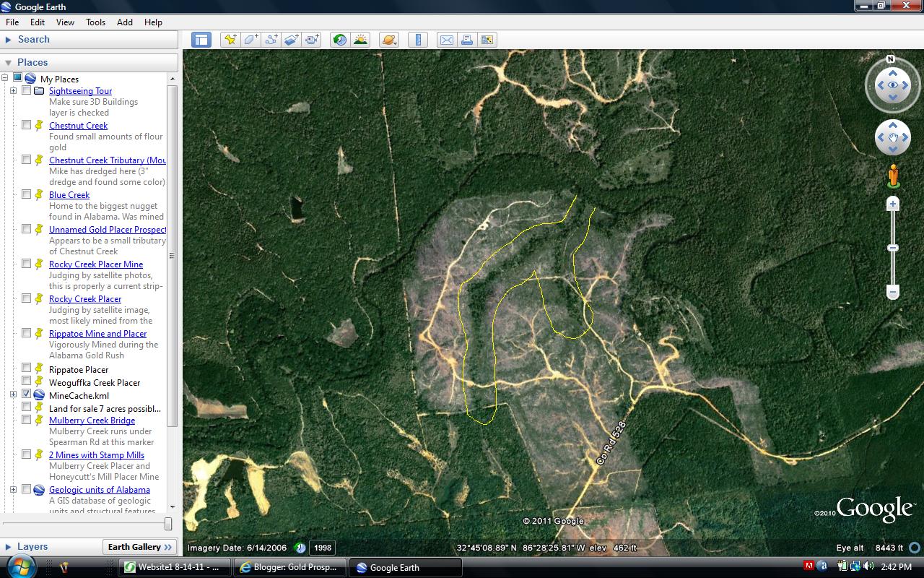Open the Earth Gallery
The height and width of the screenshot is (578, 924).
140,546
